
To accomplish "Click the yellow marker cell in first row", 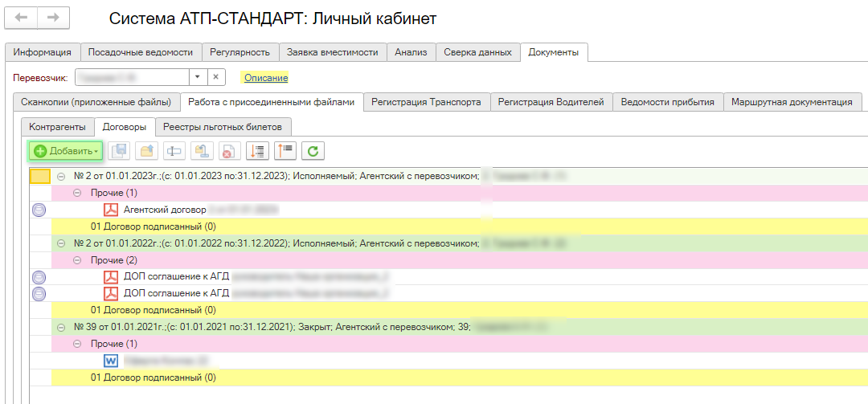I will click(x=40, y=177).
